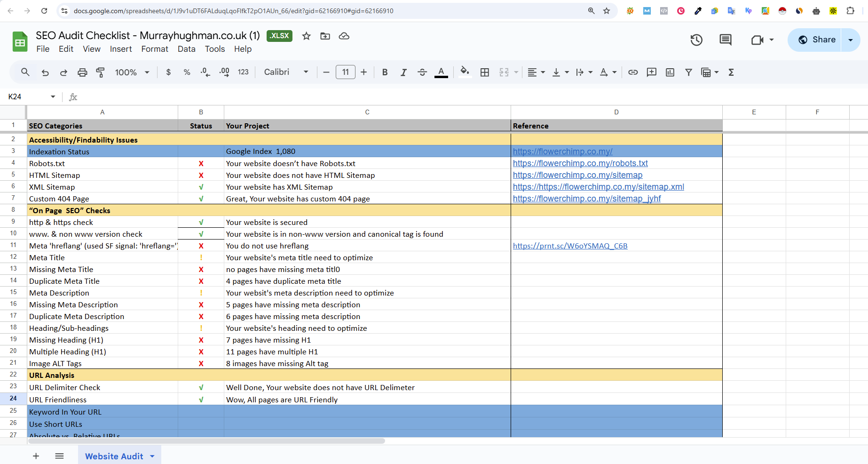
Task: Show the all sheets list
Action: [x=59, y=456]
